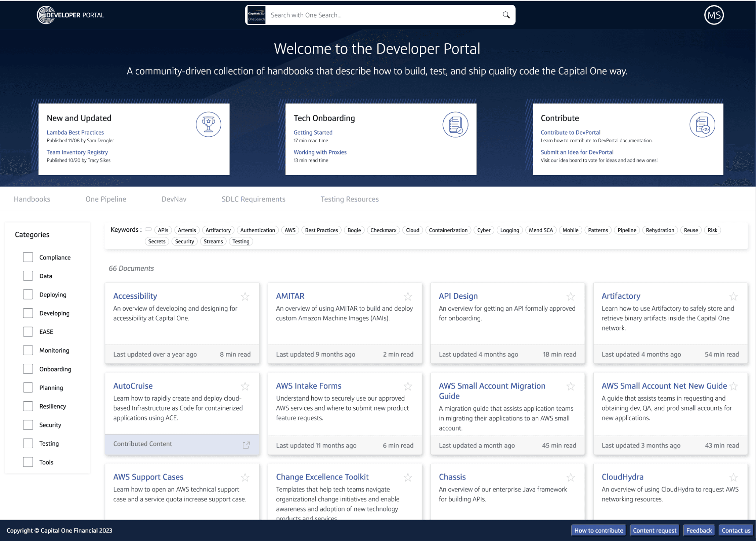The image size is (756, 541).
Task: Select the Containerization keyword tag
Action: 448,230
